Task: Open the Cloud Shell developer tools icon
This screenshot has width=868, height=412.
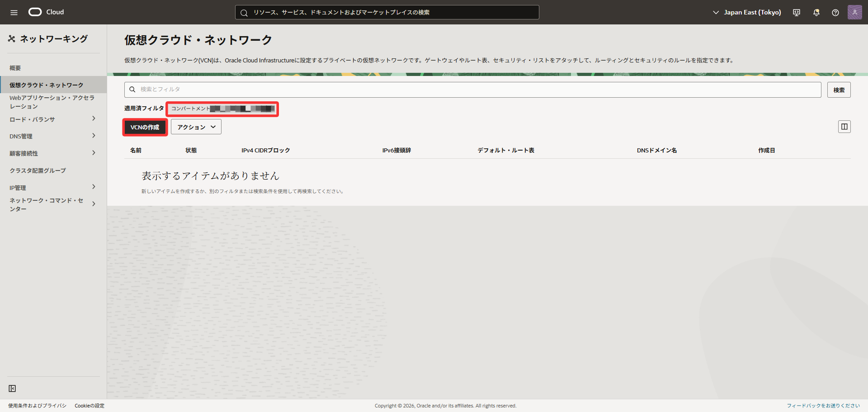Action: 797,13
